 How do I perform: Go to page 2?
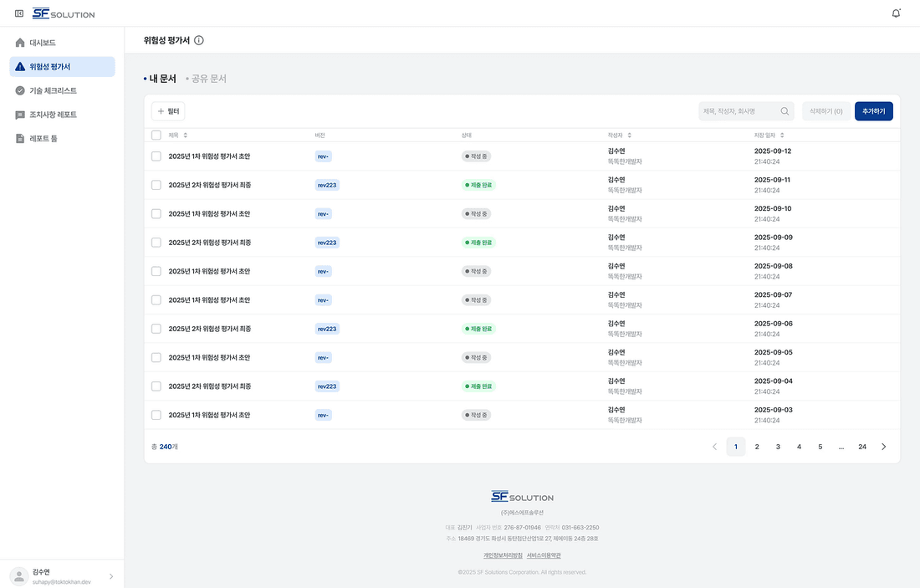[757, 447]
